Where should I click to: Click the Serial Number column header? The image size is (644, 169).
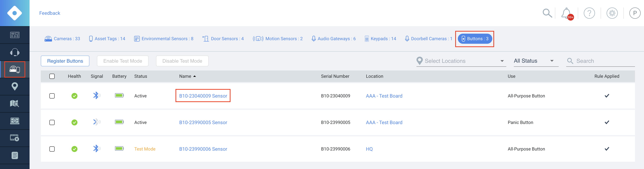pyautogui.click(x=335, y=76)
